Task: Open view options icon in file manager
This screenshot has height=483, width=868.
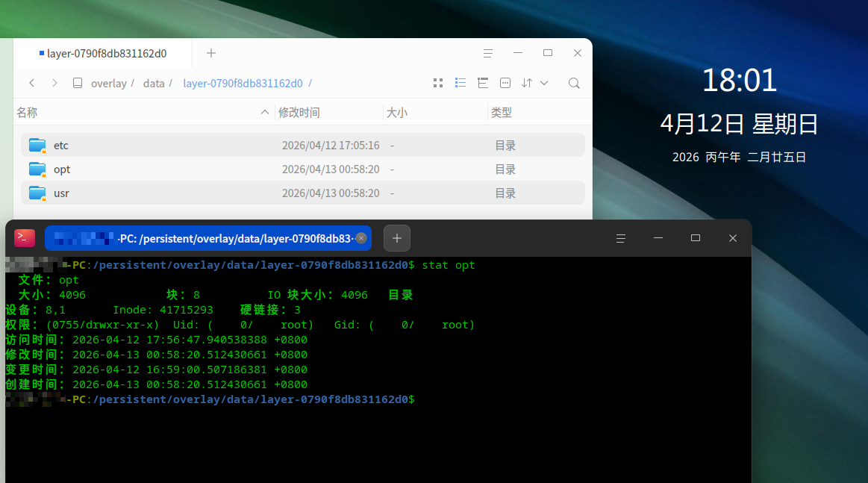Action: 505,83
